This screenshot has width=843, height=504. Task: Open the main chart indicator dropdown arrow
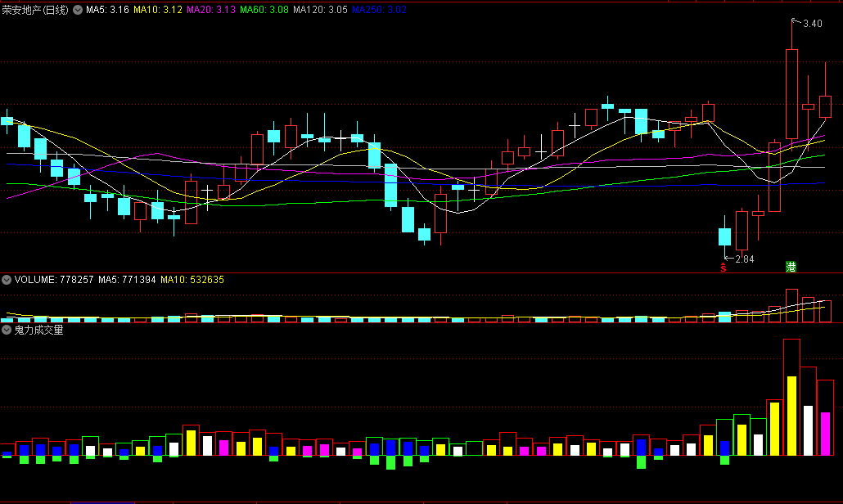(x=78, y=10)
